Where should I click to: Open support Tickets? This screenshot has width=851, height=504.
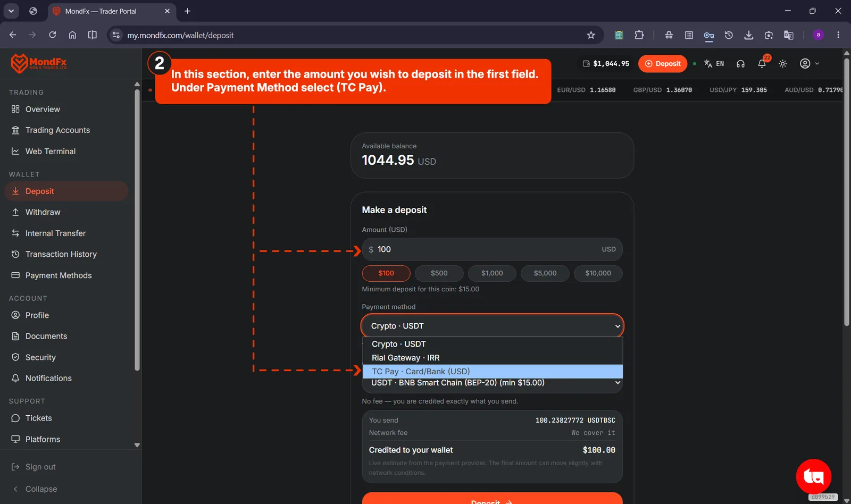(x=66, y=418)
